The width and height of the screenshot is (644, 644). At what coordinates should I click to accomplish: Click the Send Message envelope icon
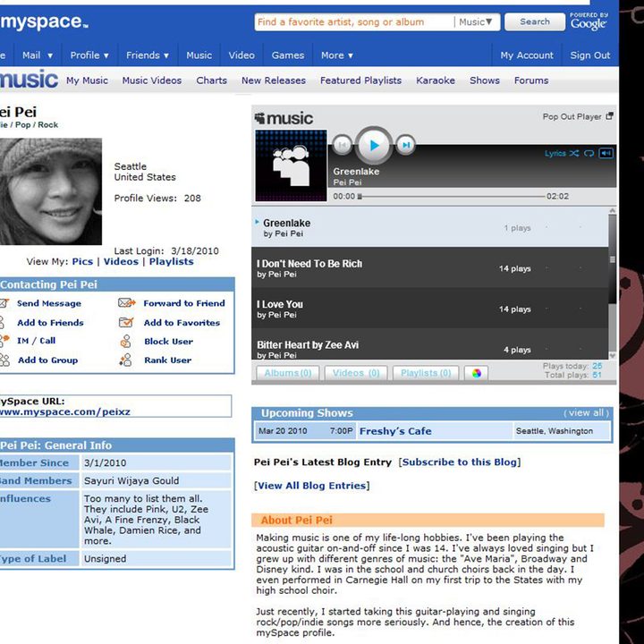tap(4, 303)
